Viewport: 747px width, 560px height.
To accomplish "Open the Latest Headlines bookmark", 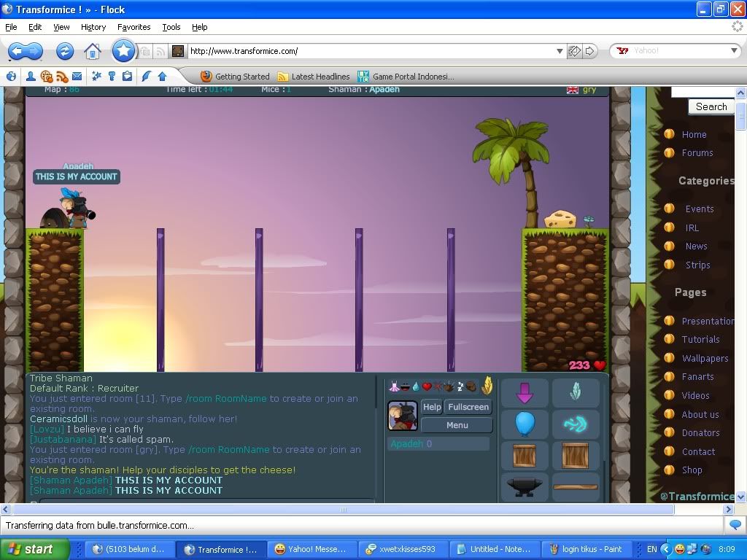I will tap(314, 76).
